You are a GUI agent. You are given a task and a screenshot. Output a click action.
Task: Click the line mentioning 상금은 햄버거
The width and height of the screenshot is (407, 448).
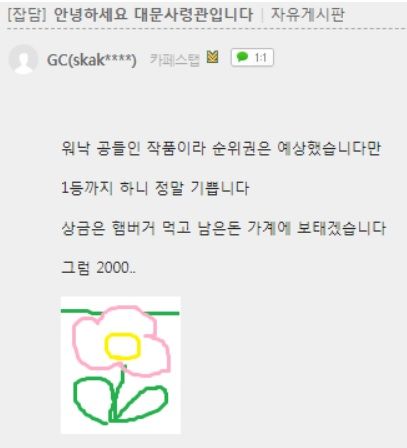click(x=224, y=228)
